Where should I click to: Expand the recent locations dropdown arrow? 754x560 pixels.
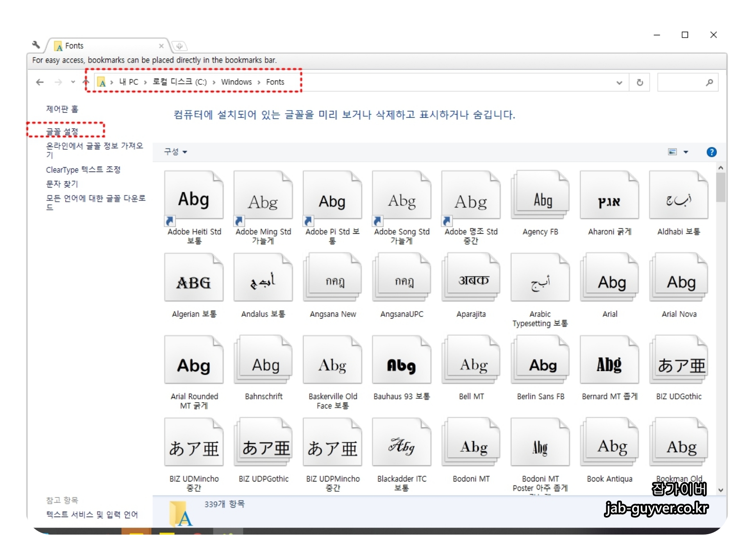point(73,82)
